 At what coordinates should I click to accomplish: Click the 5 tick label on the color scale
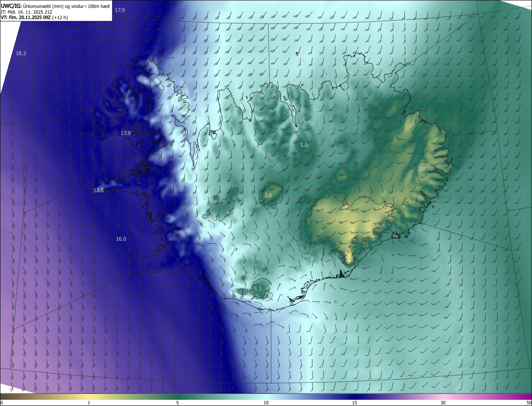177,403
